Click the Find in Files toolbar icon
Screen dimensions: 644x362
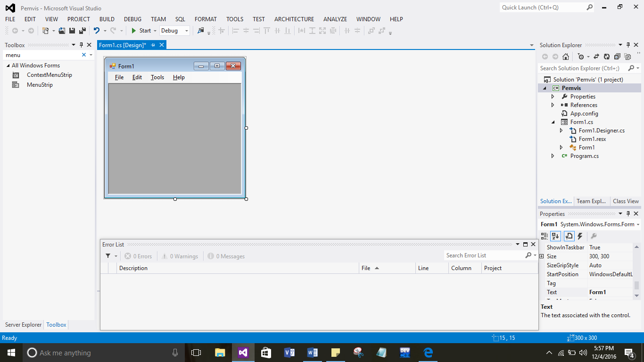pyautogui.click(x=201, y=31)
